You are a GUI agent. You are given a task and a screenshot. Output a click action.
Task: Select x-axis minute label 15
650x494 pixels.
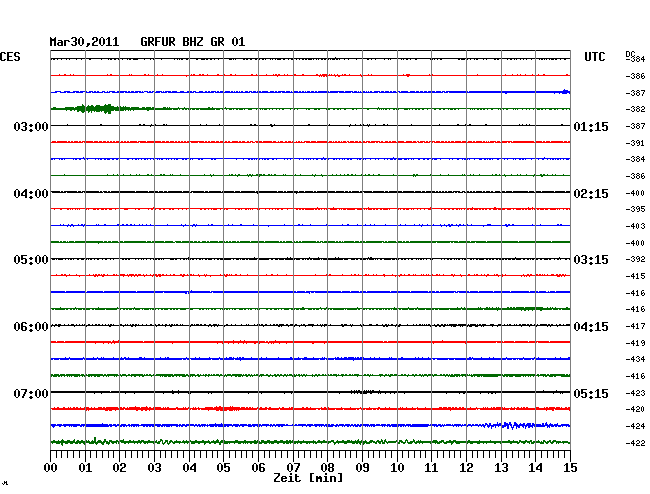coord(570,468)
